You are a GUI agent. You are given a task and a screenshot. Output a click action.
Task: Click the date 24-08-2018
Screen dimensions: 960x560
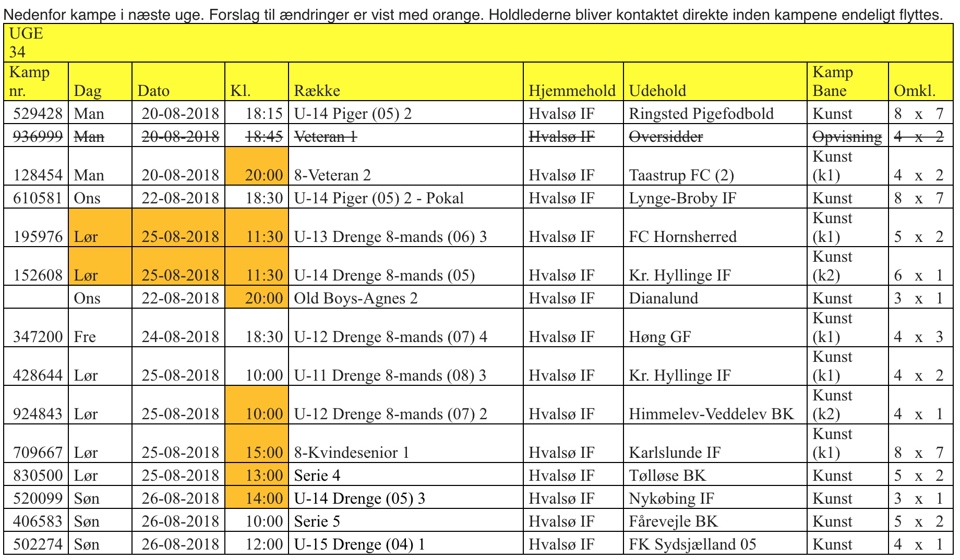(x=178, y=328)
